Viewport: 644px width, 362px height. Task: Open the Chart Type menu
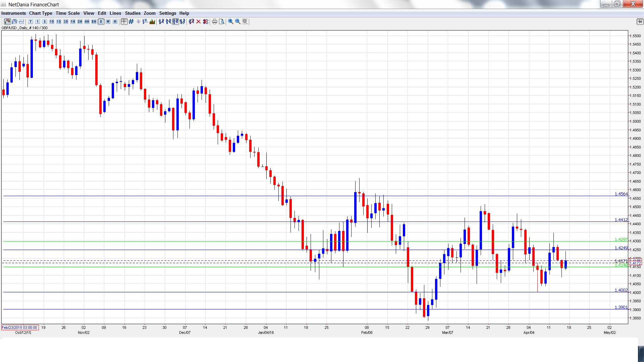tap(41, 13)
